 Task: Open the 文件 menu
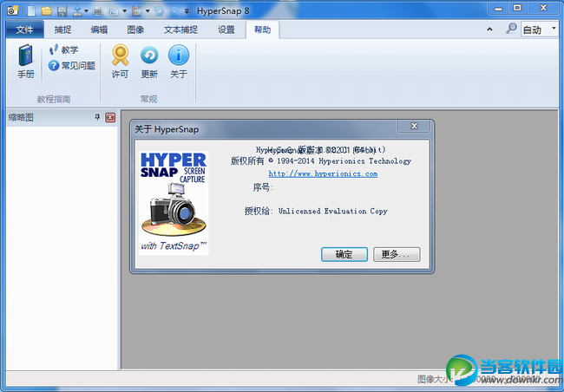coord(25,29)
